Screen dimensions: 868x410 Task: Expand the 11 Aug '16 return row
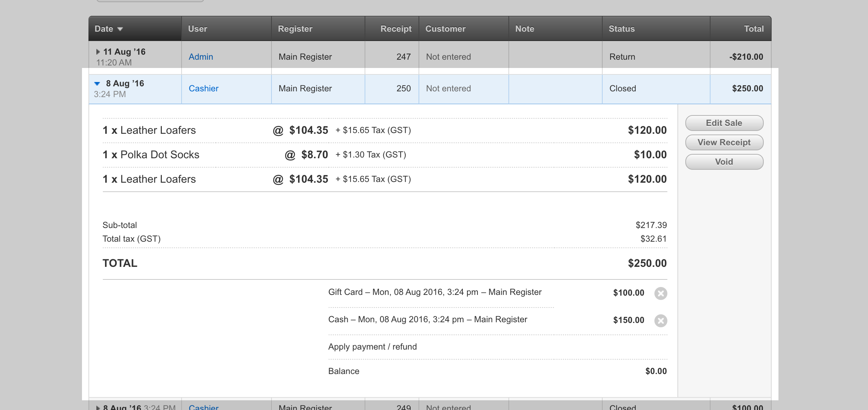tap(98, 52)
